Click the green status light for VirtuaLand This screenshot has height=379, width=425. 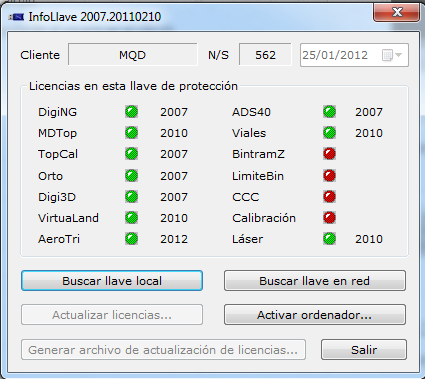[131, 218]
